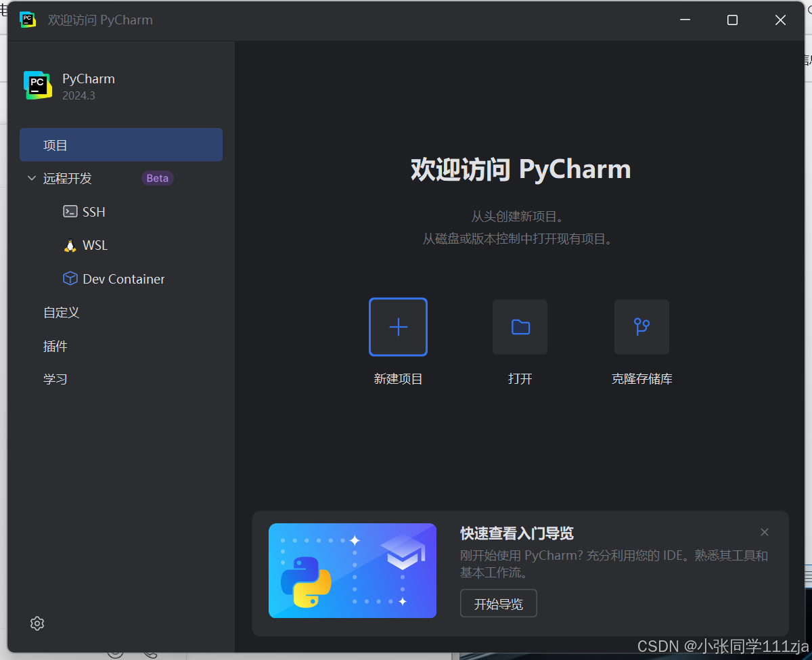Viewport: 812px width, 660px height.
Task: Click the 快速查看入门导览 heading
Action: click(x=517, y=533)
